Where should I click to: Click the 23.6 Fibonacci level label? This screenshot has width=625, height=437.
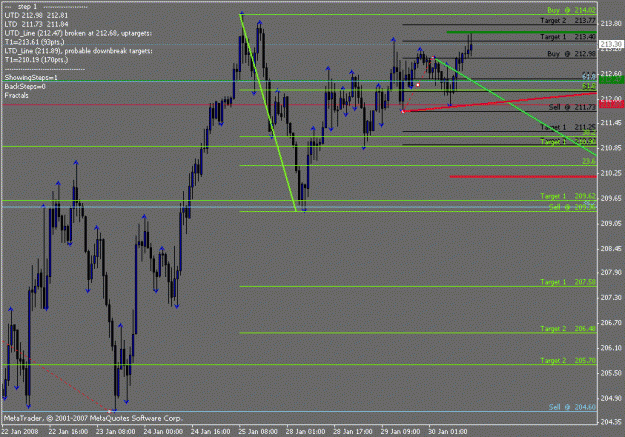tap(589, 161)
